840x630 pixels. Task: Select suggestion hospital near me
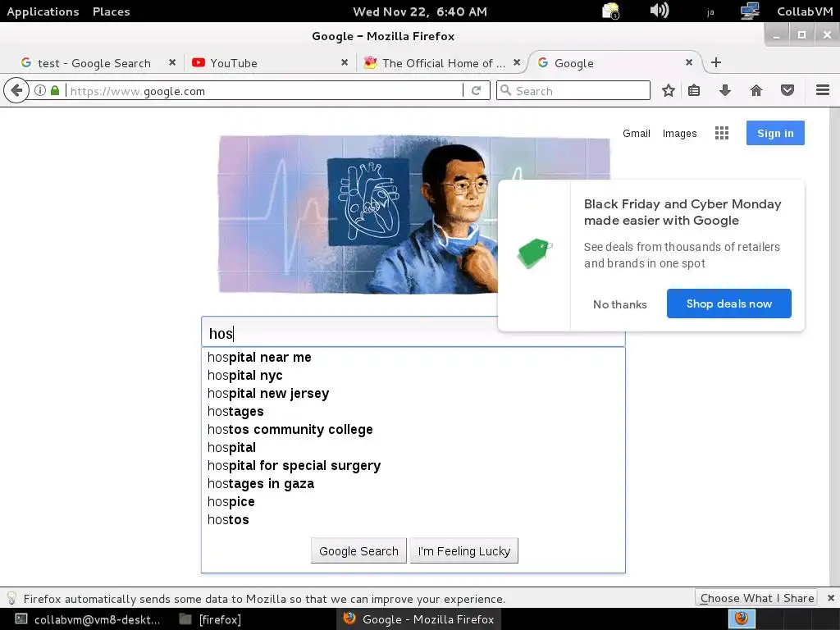click(x=413, y=358)
